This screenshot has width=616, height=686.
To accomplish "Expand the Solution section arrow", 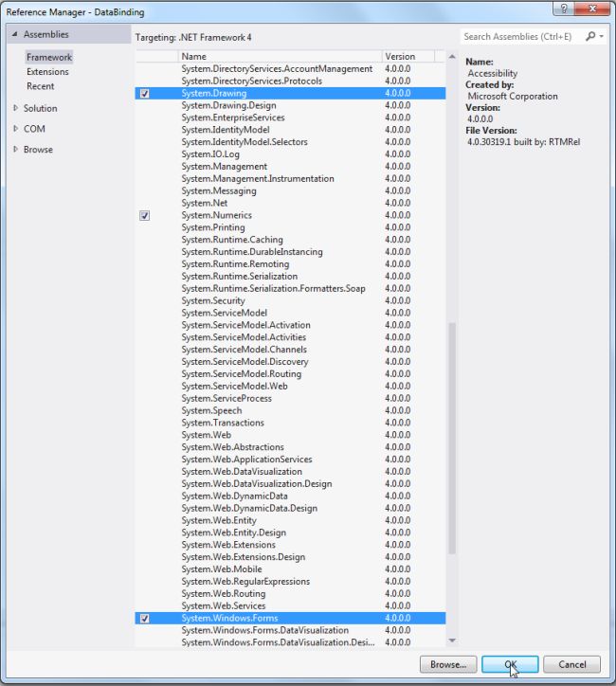I will click(15, 108).
